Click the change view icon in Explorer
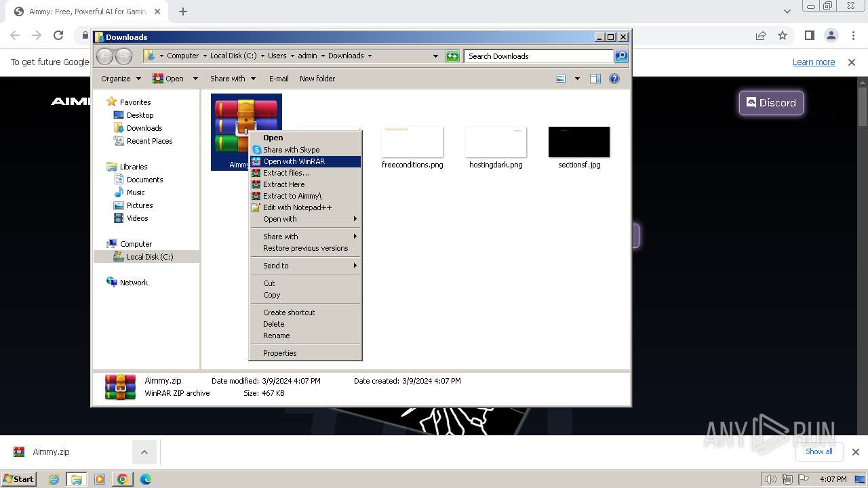The image size is (868, 488). coord(561,79)
